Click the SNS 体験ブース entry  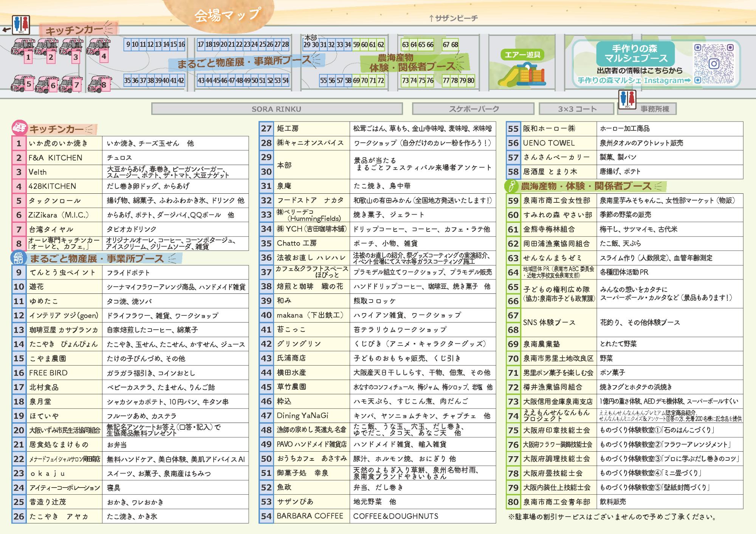click(x=549, y=322)
